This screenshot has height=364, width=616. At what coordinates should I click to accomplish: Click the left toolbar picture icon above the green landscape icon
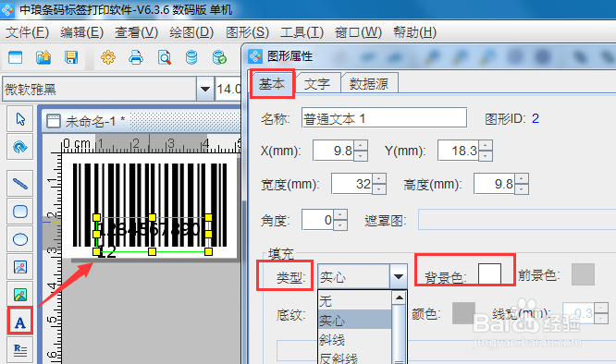20,267
